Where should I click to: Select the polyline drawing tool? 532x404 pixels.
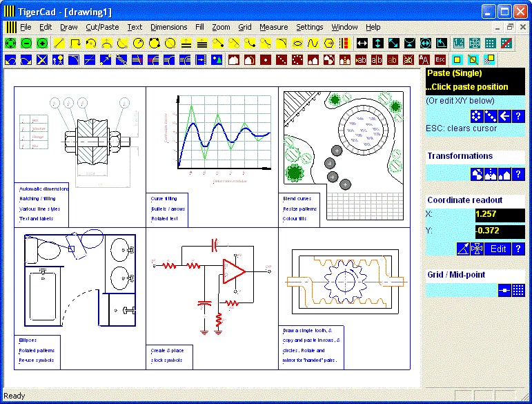pyautogui.click(x=75, y=44)
